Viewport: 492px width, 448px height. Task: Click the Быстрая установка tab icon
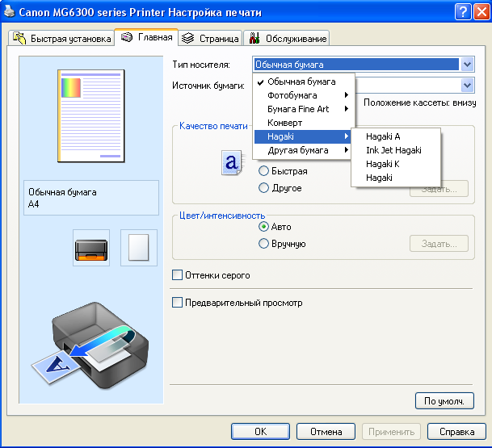[19, 38]
